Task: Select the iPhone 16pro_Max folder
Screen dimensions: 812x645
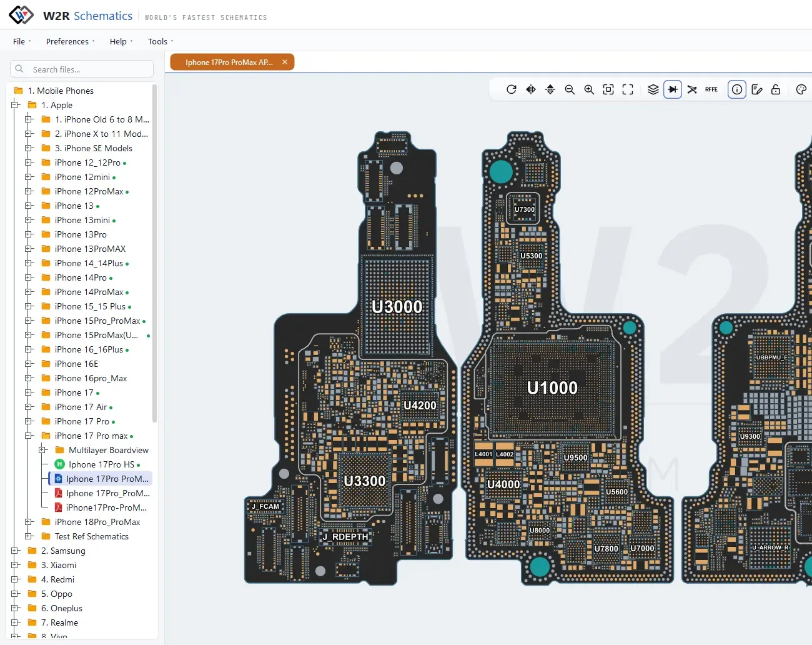Action: point(84,378)
